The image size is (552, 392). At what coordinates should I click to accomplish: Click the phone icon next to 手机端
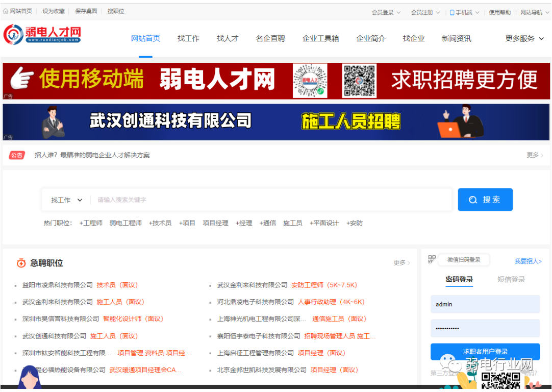pyautogui.click(x=452, y=12)
